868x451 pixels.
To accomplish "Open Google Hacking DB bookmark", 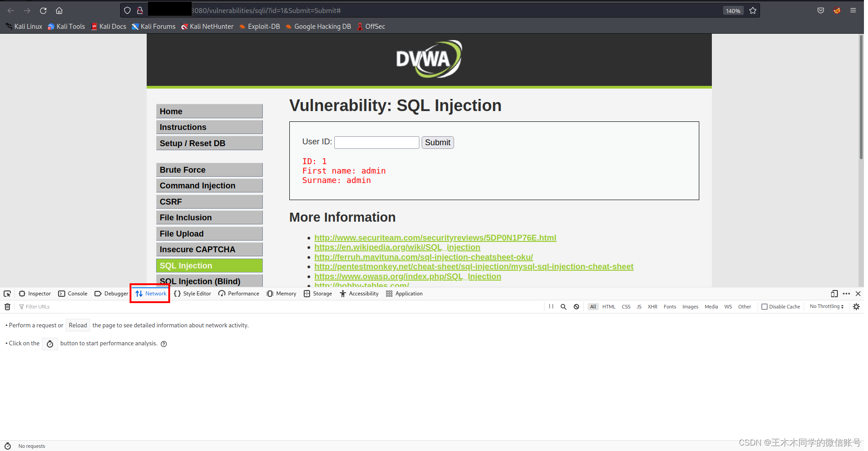I will tap(318, 27).
